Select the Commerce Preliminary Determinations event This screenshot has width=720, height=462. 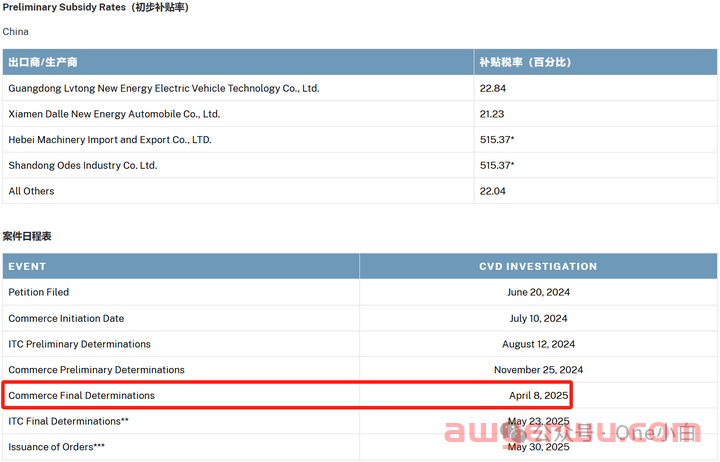click(96, 370)
